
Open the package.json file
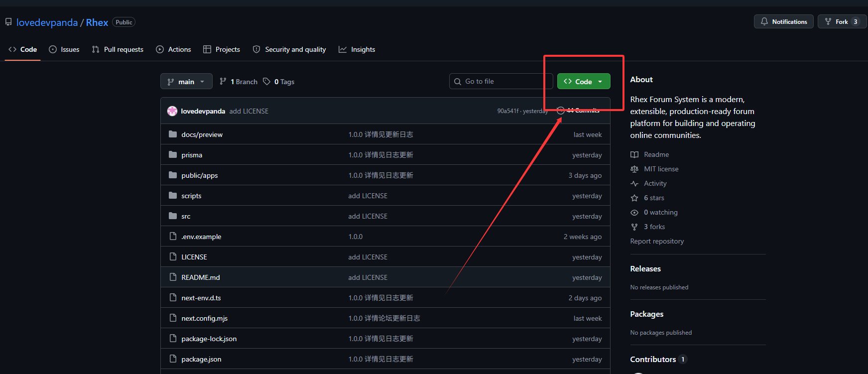201,359
